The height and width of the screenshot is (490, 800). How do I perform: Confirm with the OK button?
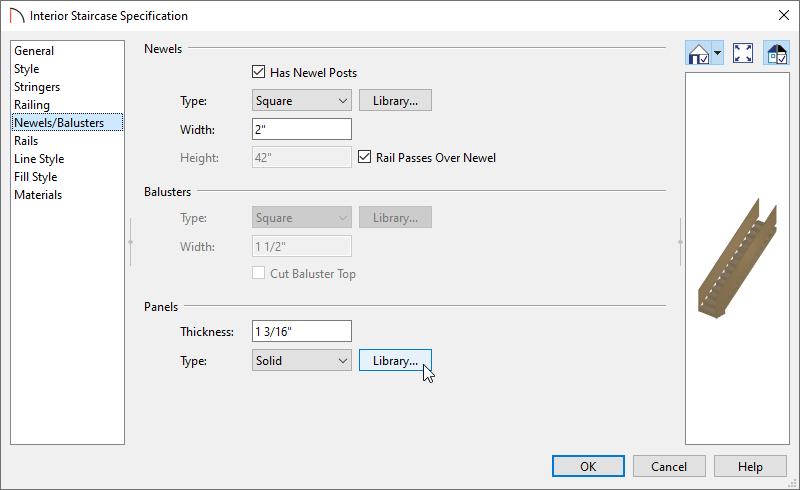[588, 467]
